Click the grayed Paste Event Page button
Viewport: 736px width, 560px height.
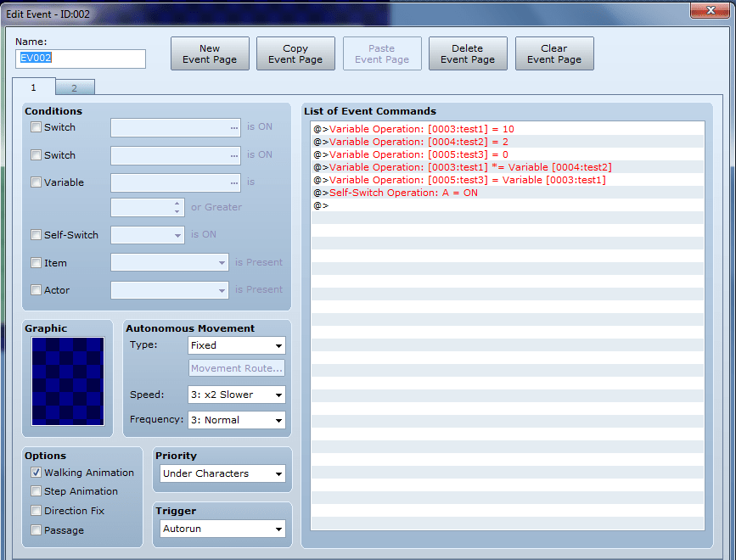[382, 53]
